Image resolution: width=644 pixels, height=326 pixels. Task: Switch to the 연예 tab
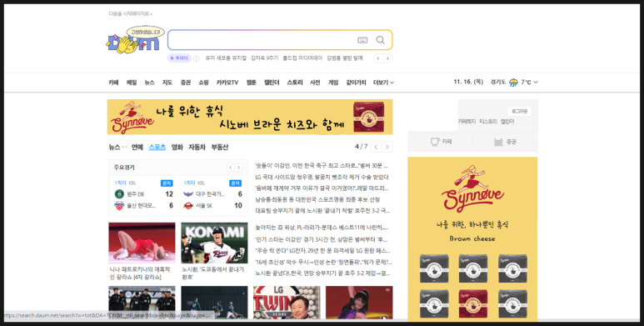(137, 148)
